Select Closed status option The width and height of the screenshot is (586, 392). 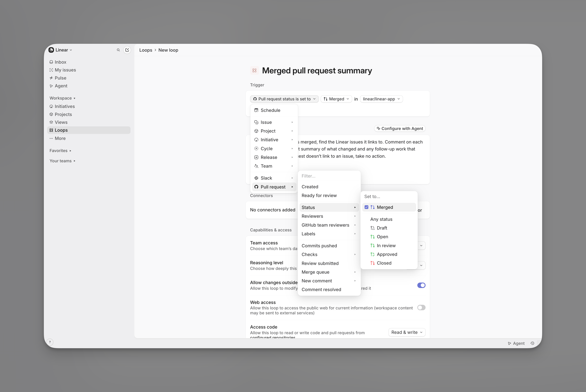pyautogui.click(x=389, y=263)
